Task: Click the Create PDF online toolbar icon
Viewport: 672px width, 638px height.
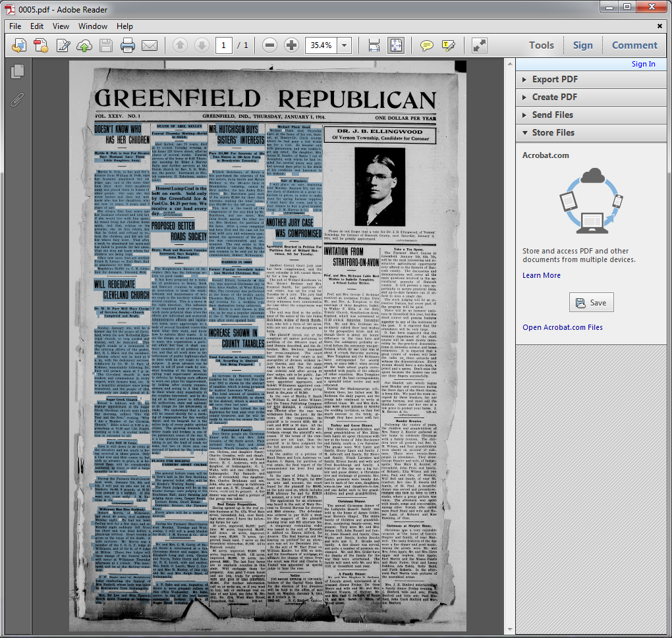Action: (x=41, y=45)
